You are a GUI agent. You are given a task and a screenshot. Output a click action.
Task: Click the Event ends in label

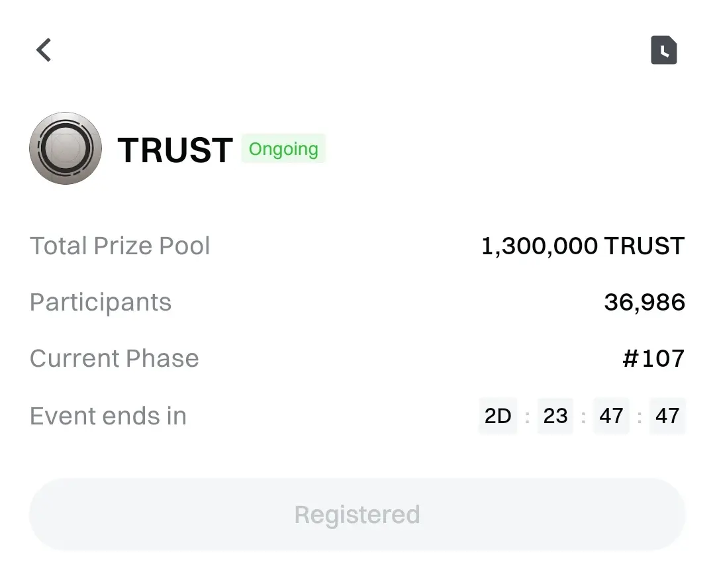coord(108,416)
